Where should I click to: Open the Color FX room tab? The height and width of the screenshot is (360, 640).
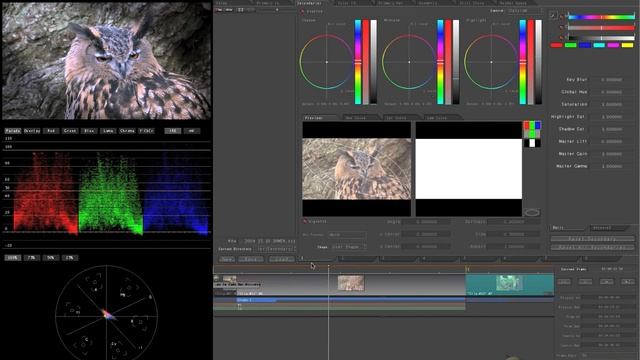pyautogui.click(x=348, y=3)
